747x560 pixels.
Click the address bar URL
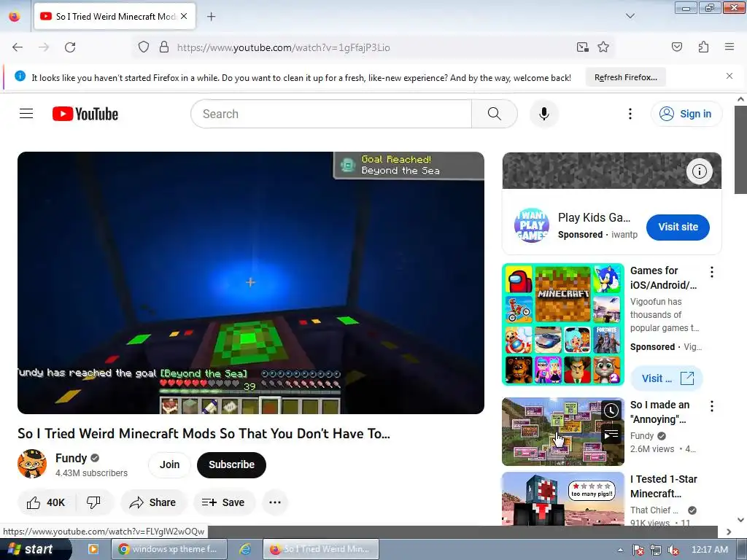point(284,47)
